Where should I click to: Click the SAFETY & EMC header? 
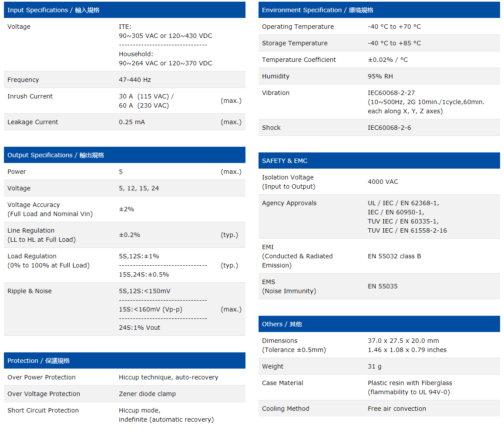click(x=285, y=161)
